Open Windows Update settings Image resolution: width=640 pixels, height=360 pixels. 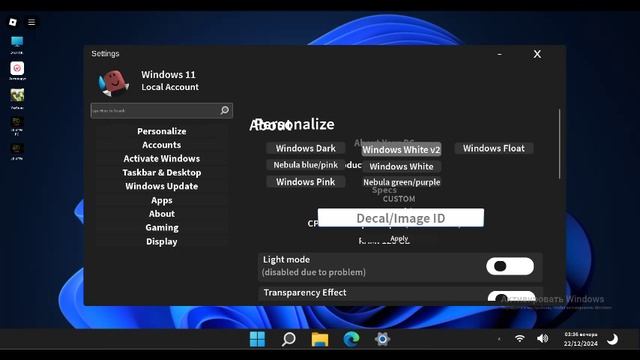(162, 186)
